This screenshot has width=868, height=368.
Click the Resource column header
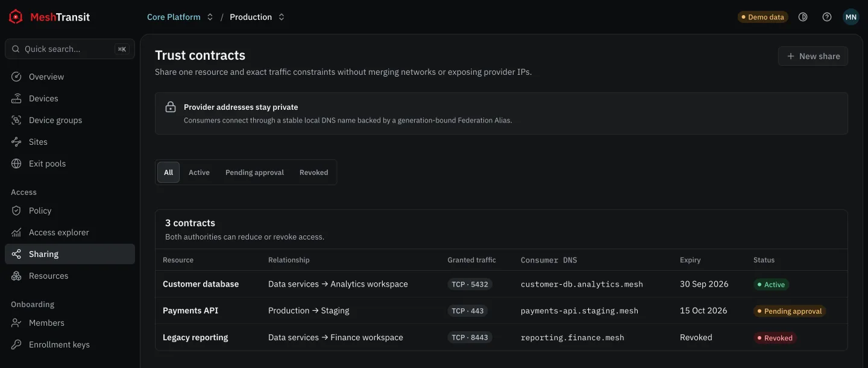tap(178, 260)
